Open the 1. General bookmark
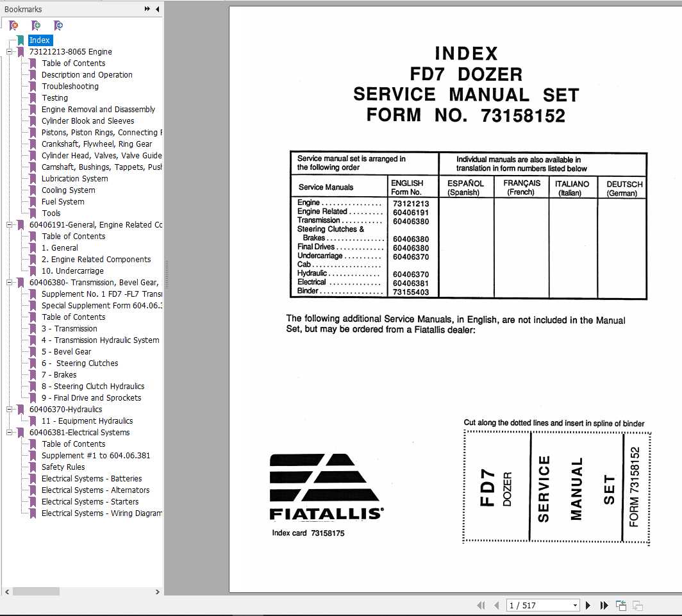The image size is (682, 616). coord(60,248)
